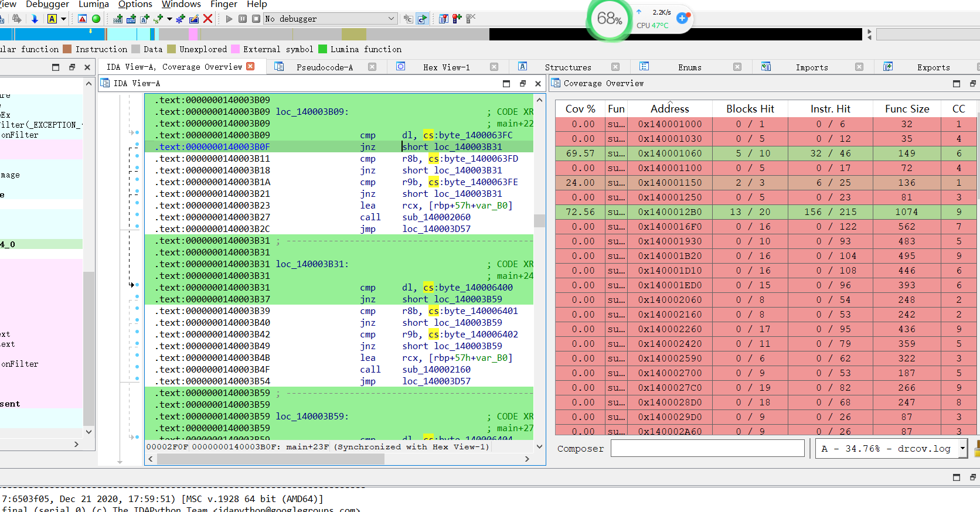Click the Composer input field
The width and height of the screenshot is (980, 512).
click(x=707, y=448)
